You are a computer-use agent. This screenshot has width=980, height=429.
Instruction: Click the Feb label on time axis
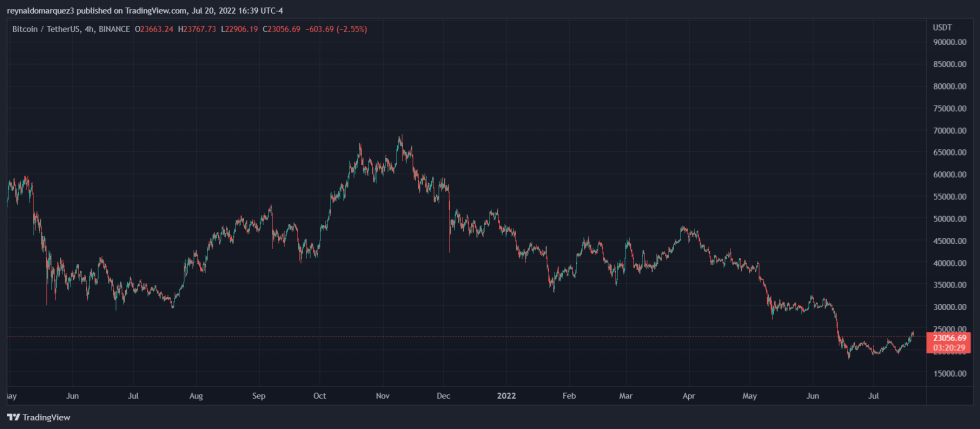click(568, 396)
